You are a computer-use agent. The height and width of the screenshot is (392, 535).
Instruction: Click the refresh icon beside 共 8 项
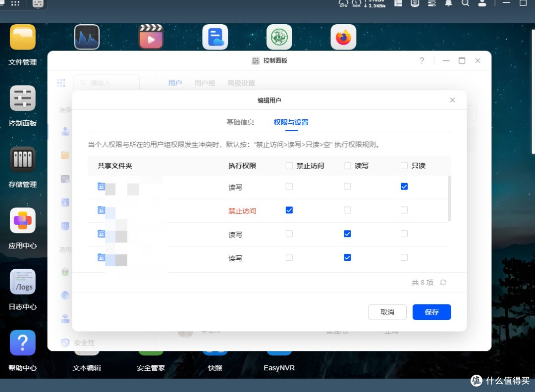click(443, 283)
